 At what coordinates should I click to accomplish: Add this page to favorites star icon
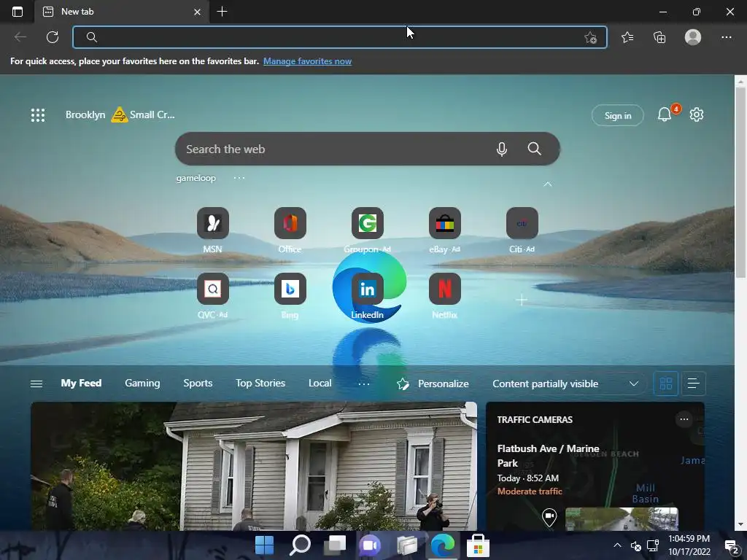[x=590, y=37]
